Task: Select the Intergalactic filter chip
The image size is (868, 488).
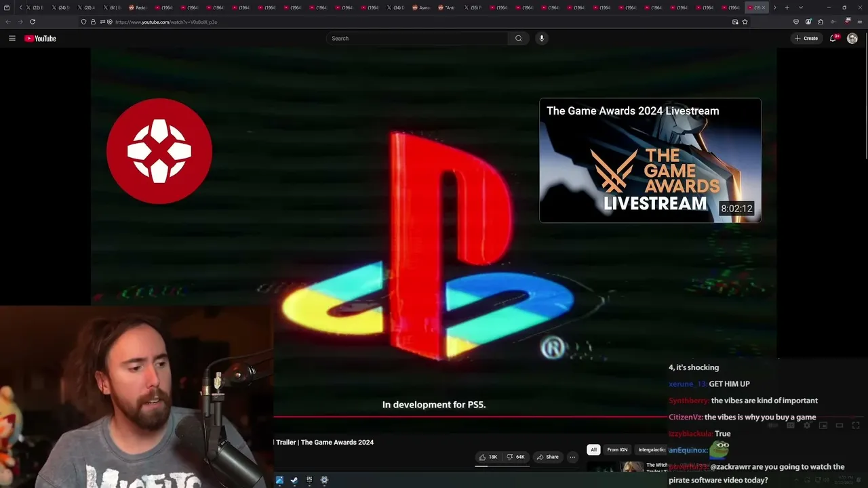Action: tap(652, 449)
